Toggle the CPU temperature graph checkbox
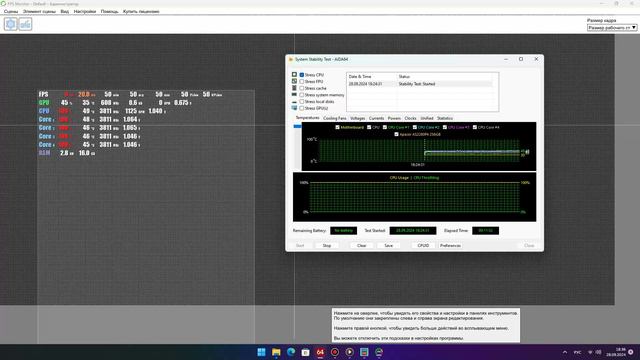The height and width of the screenshot is (360, 640). [369, 127]
